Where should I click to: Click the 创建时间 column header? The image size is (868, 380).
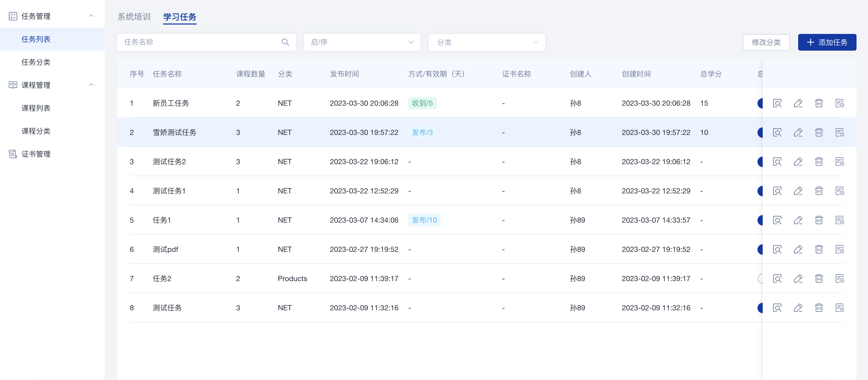[x=636, y=74]
